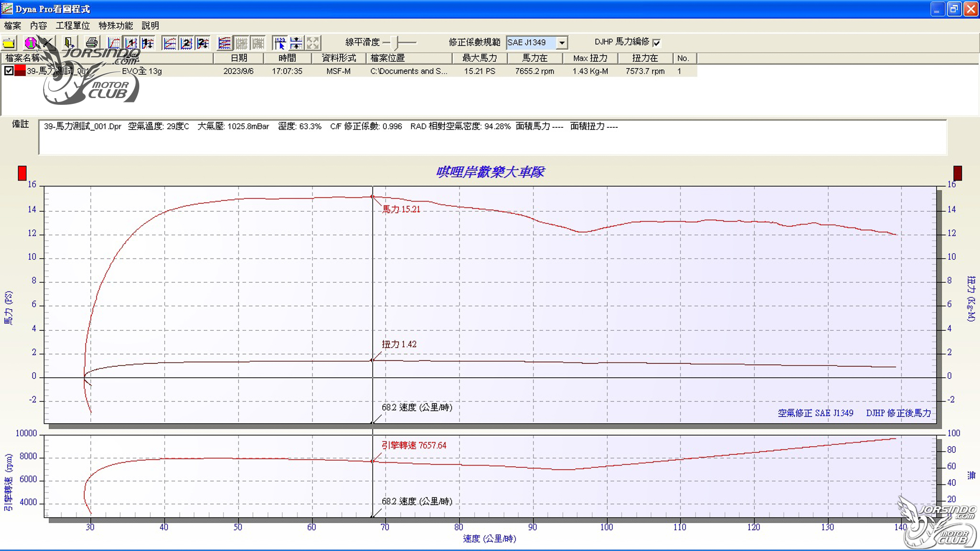Select the 2023/9/6 date cell

point(238,71)
